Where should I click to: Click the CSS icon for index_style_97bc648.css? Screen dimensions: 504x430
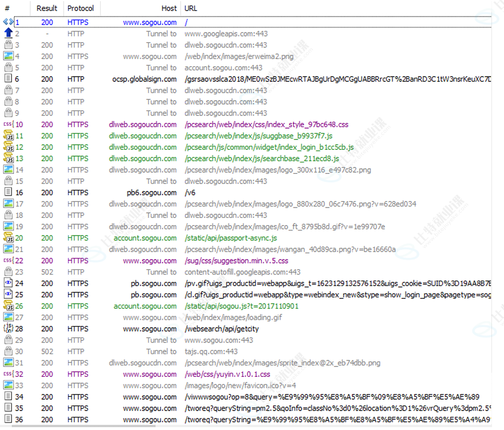[9, 124]
